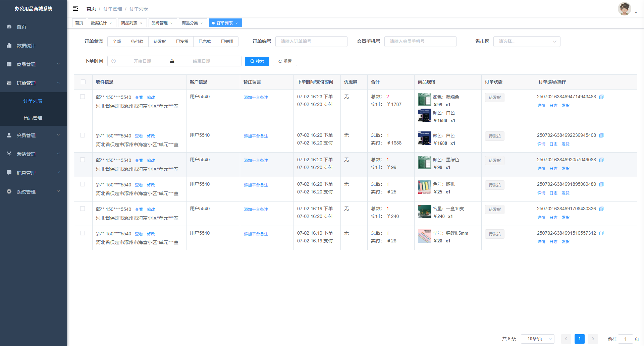Click 添加平台备注 link on first order

click(256, 98)
